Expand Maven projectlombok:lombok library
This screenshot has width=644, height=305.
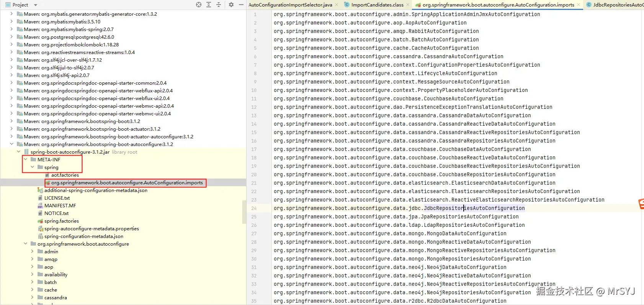tap(11, 44)
